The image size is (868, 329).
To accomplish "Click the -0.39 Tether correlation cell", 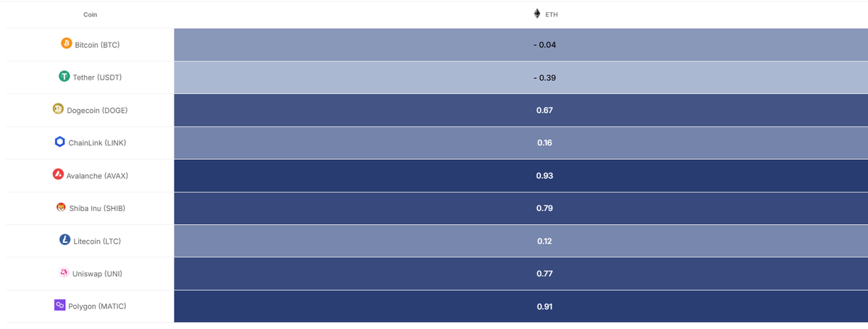I will point(544,77).
